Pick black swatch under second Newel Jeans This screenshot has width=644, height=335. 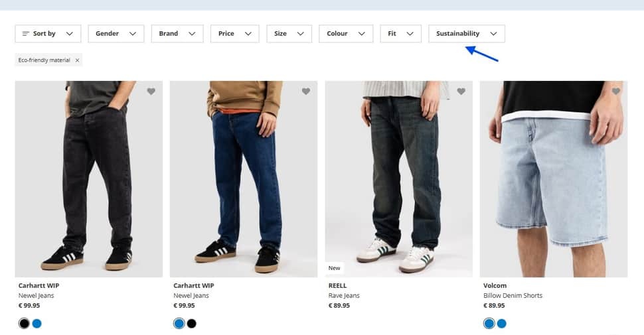tap(192, 324)
